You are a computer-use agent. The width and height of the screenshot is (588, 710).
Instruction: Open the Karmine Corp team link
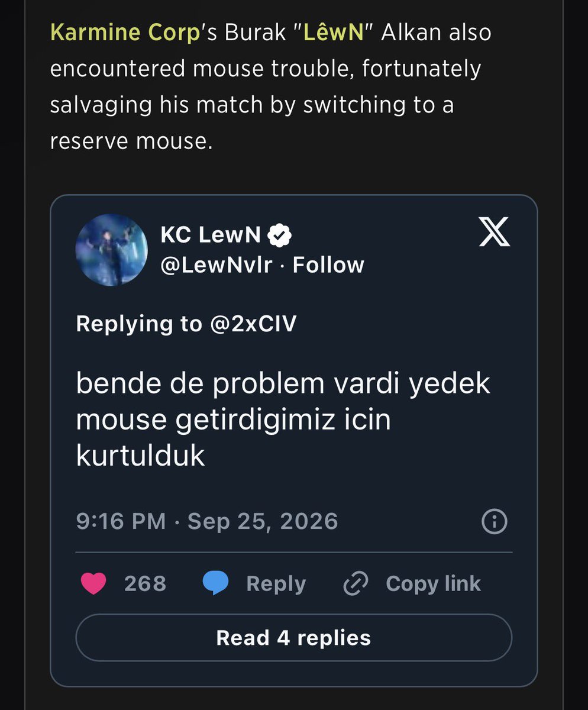(x=125, y=32)
